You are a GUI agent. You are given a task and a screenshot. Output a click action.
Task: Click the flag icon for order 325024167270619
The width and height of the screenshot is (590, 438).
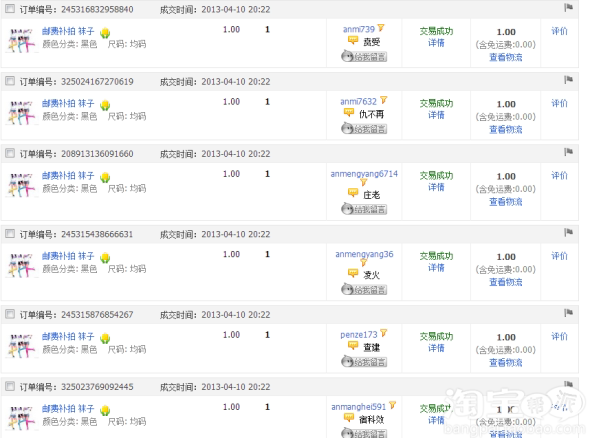[x=568, y=80]
